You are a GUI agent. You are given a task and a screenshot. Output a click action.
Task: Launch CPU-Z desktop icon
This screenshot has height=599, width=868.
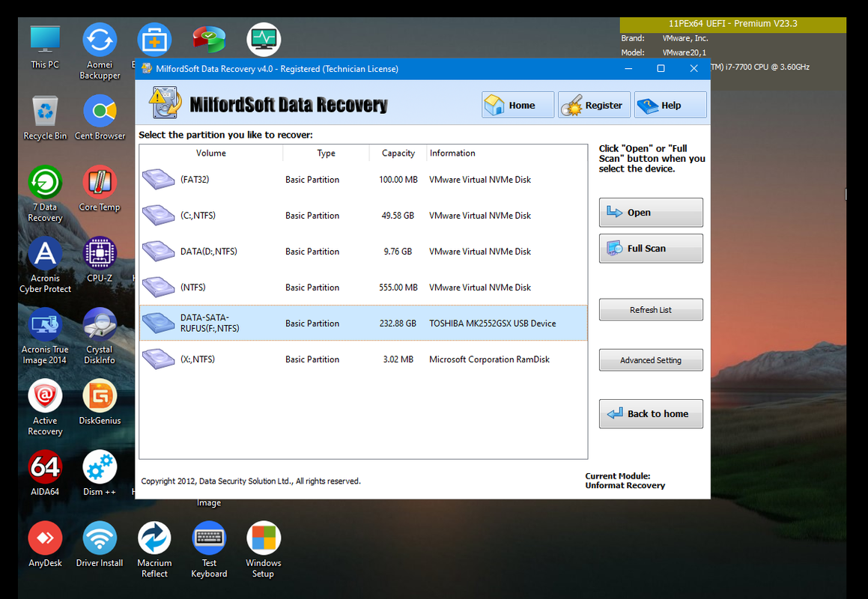tap(100, 260)
